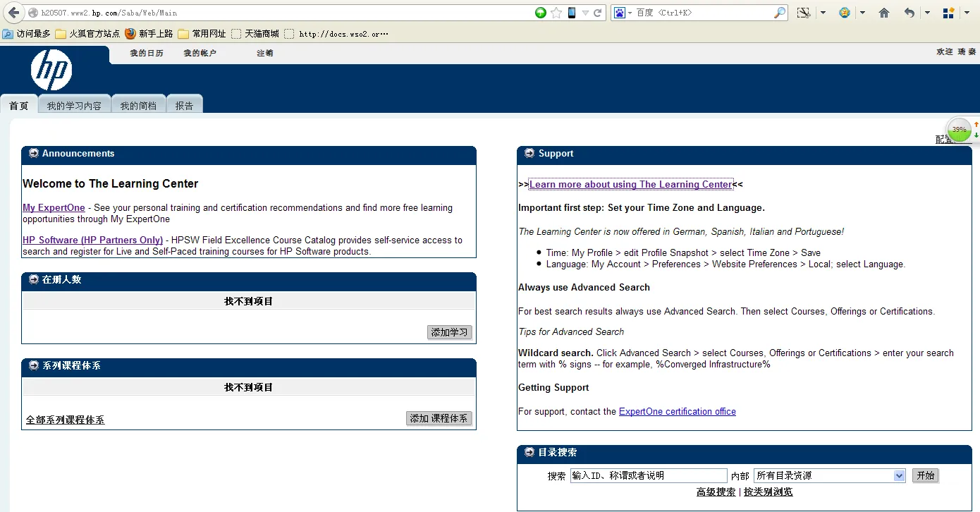
Task: Open the address bar history dropdown arrow
Action: pos(585,13)
